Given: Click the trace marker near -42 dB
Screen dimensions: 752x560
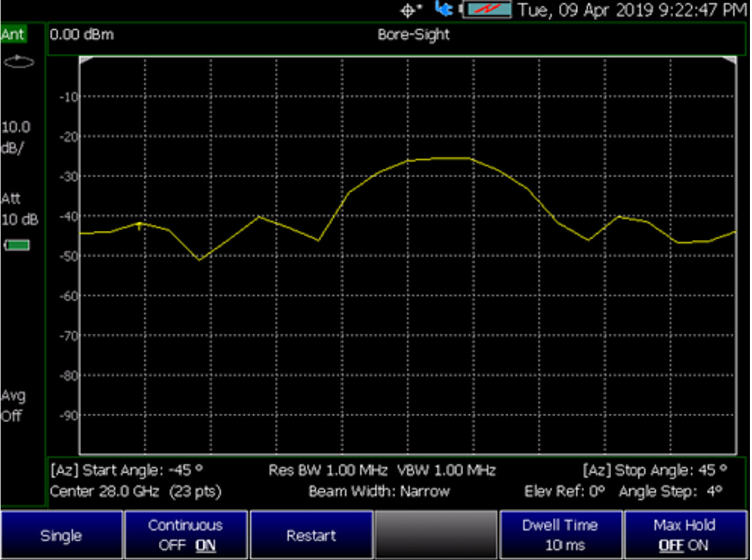Looking at the screenshot, I should (140, 225).
